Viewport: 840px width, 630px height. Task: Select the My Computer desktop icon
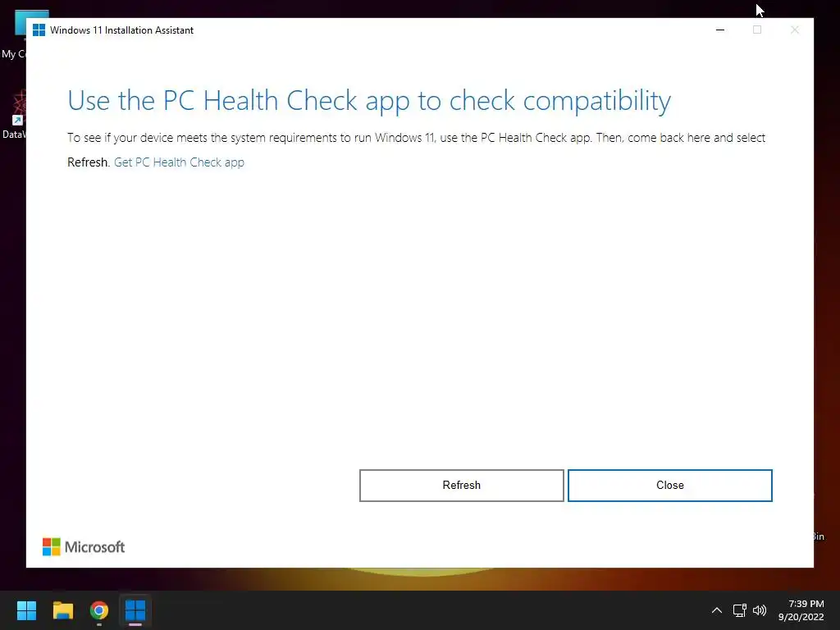[x=13, y=34]
